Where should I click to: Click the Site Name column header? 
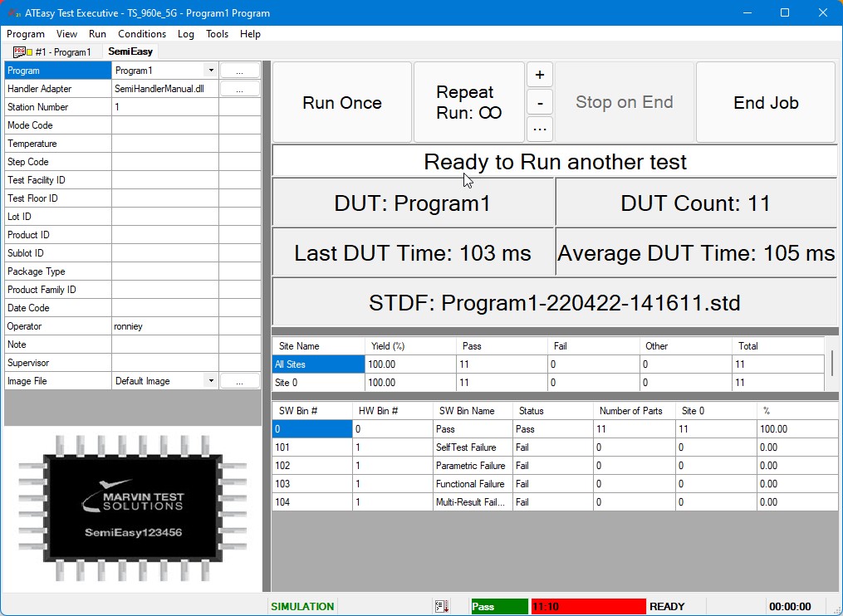coord(319,346)
